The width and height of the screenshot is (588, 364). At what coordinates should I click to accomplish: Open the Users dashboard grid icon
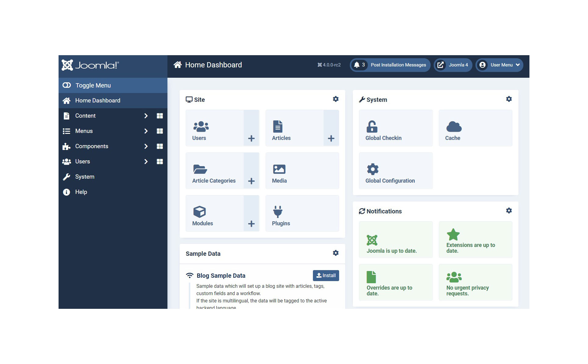[160, 162]
